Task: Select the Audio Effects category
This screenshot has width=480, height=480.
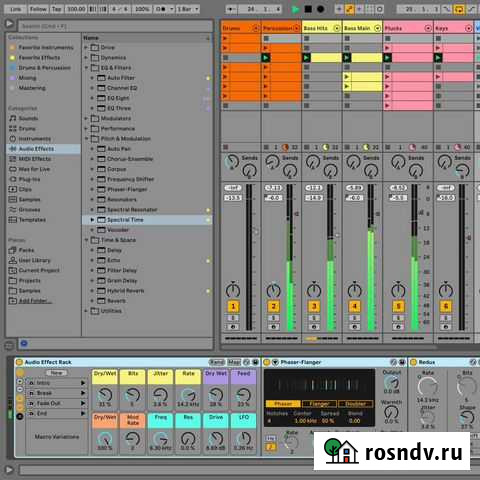Action: click(43, 149)
